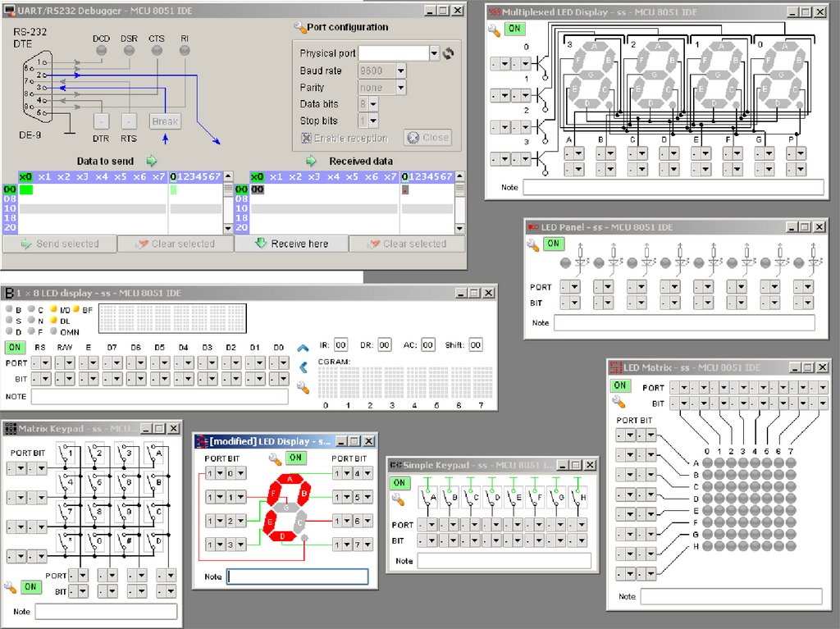Click the refresh icon beside Physical port

click(449, 54)
